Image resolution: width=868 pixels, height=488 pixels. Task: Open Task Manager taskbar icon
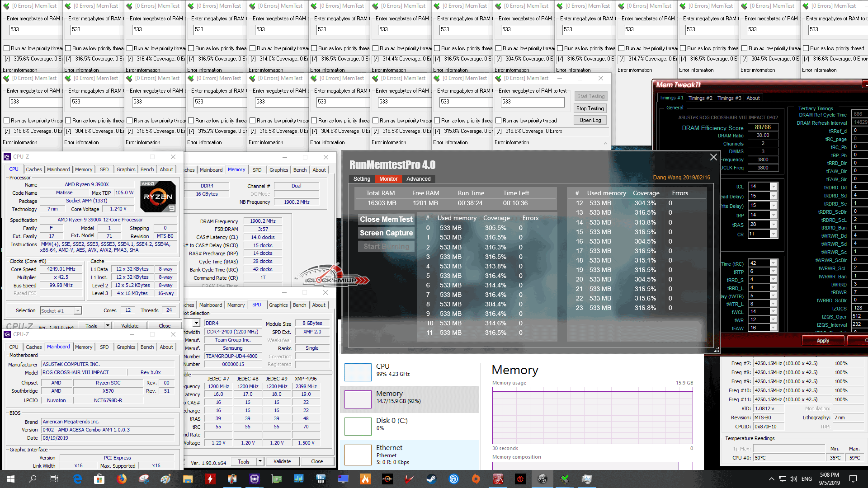[x=587, y=479]
